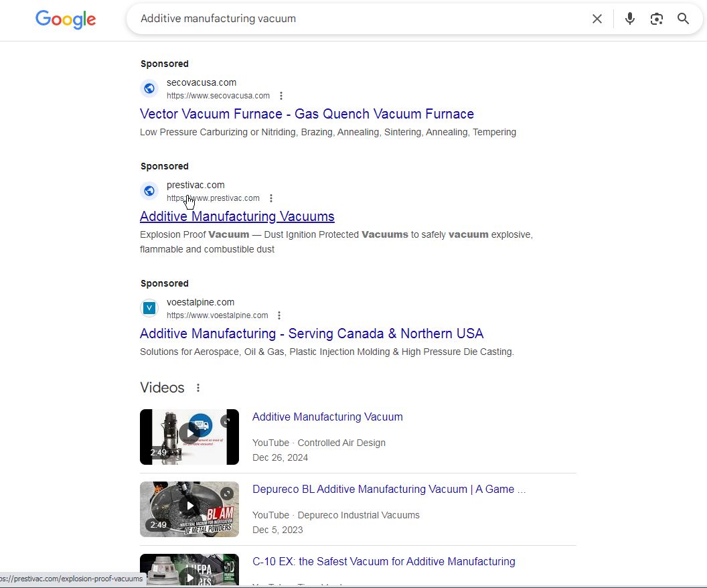
Task: Play the Depureco BL AM video thumbnail
Action: click(x=189, y=509)
